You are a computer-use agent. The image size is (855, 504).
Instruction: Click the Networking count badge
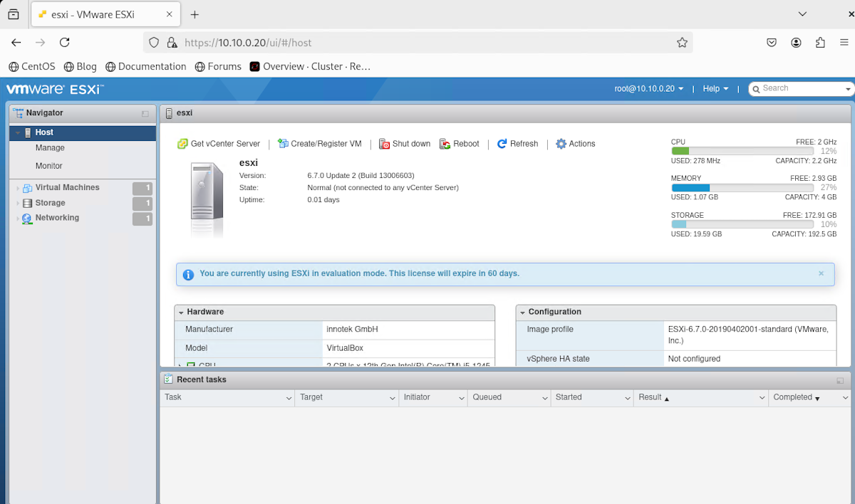click(x=142, y=219)
